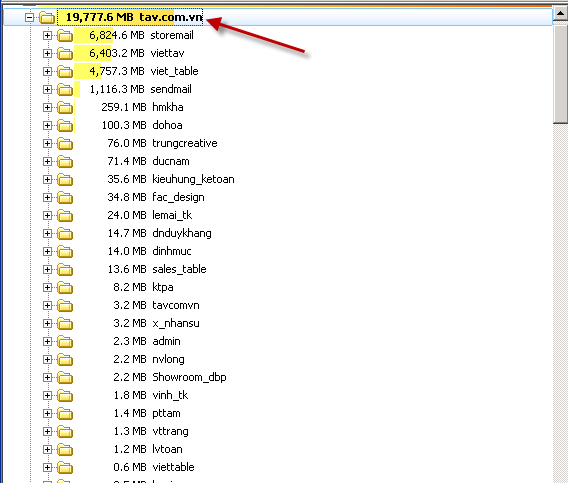Click the admin folder icon
The width and height of the screenshot is (568, 483).
pos(65,342)
